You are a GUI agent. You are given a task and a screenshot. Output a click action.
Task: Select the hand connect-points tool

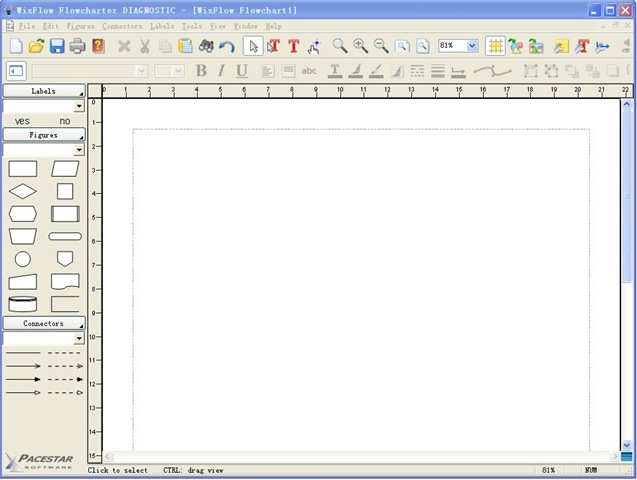(x=314, y=46)
